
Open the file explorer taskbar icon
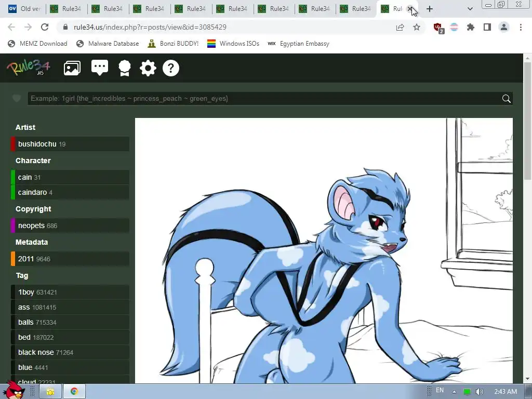coord(50,392)
